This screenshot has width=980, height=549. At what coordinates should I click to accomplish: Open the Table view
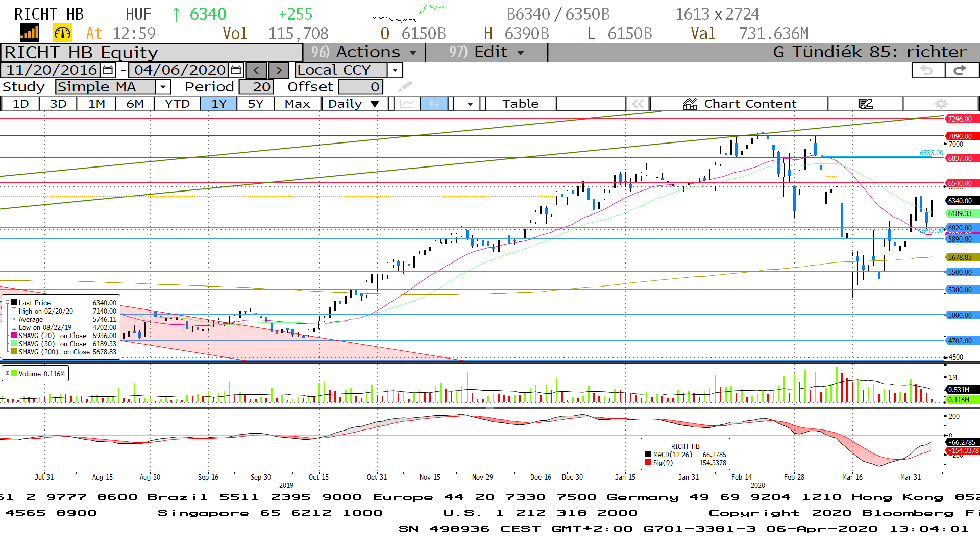point(521,104)
